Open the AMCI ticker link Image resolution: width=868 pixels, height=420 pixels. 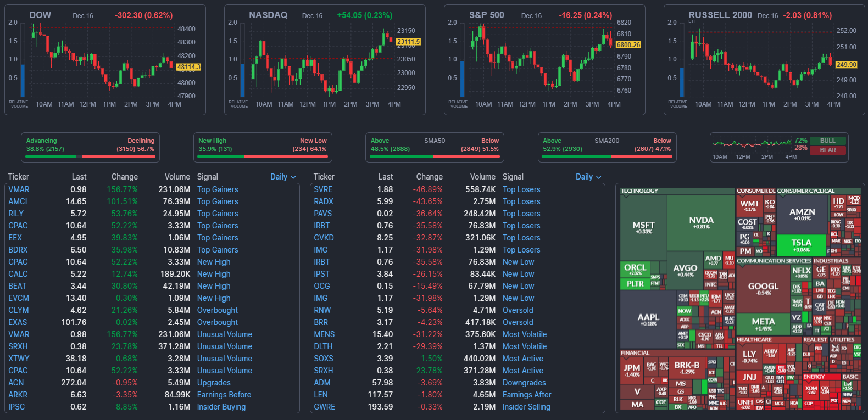coord(18,201)
